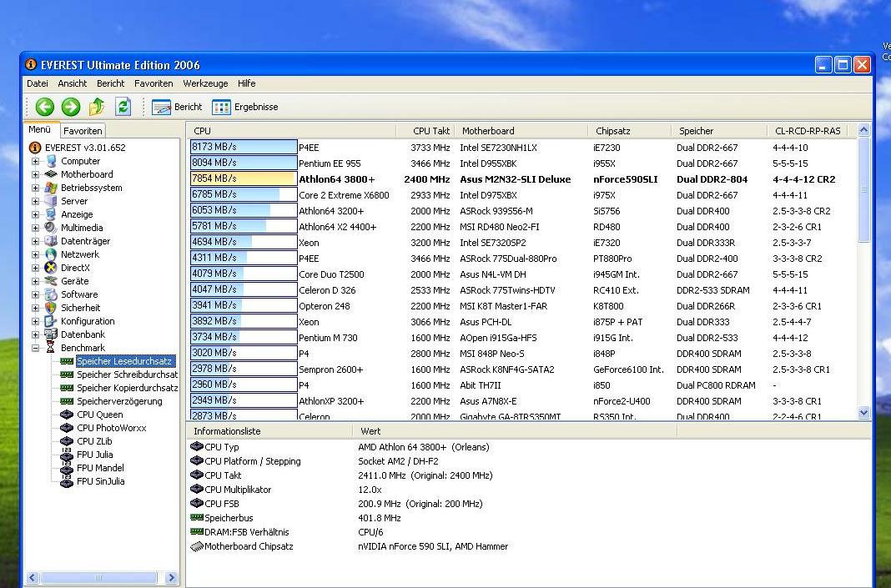Expand the Motherboard tree node

[x=35, y=174]
